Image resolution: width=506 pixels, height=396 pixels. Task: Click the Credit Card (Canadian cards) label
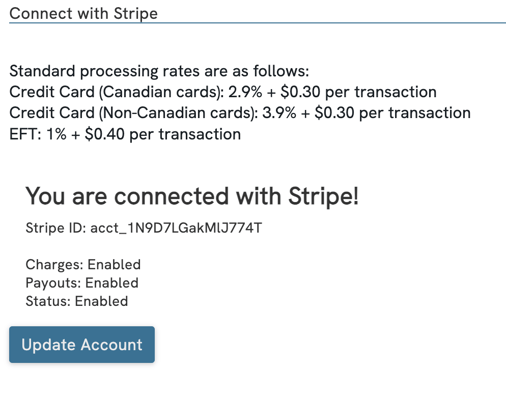(x=117, y=92)
